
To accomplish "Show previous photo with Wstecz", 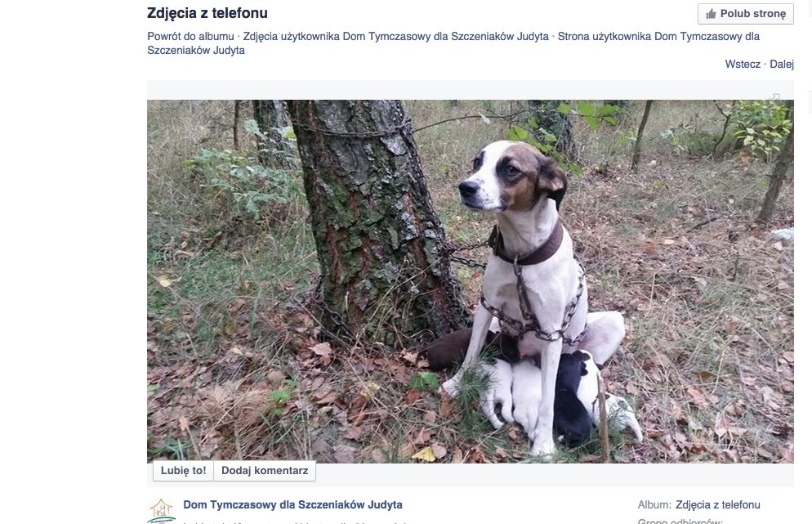I will [743, 64].
